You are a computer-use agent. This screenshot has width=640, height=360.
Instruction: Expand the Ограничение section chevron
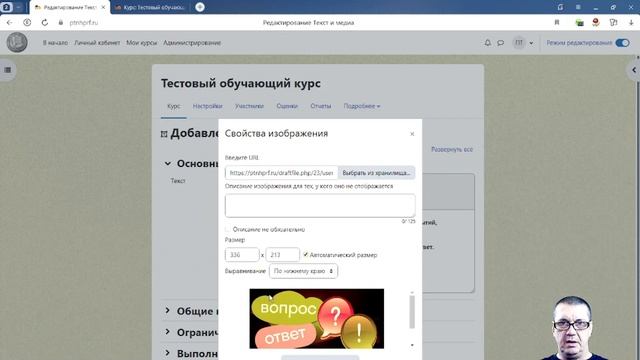coord(168,332)
